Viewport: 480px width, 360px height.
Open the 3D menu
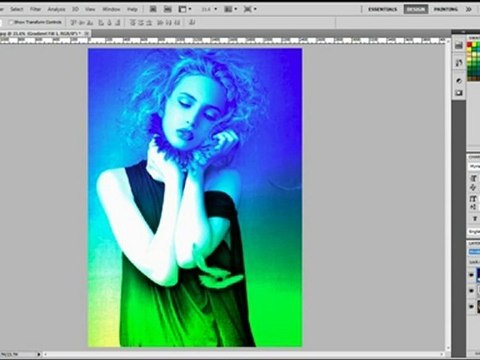pyautogui.click(x=76, y=9)
